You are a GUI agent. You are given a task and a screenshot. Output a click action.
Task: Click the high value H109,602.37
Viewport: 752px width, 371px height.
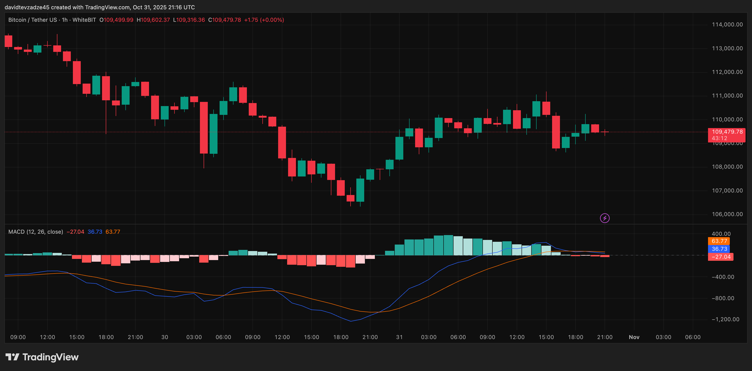[153, 20]
